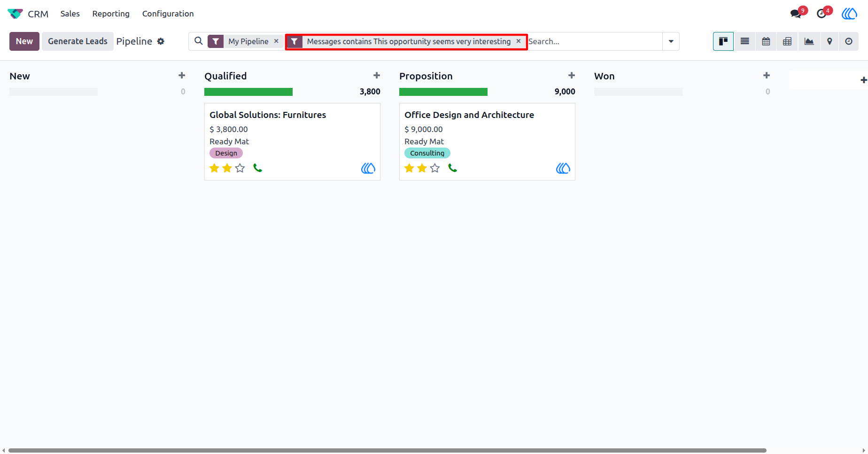Switch to Map view
868x454 pixels.
click(x=829, y=41)
